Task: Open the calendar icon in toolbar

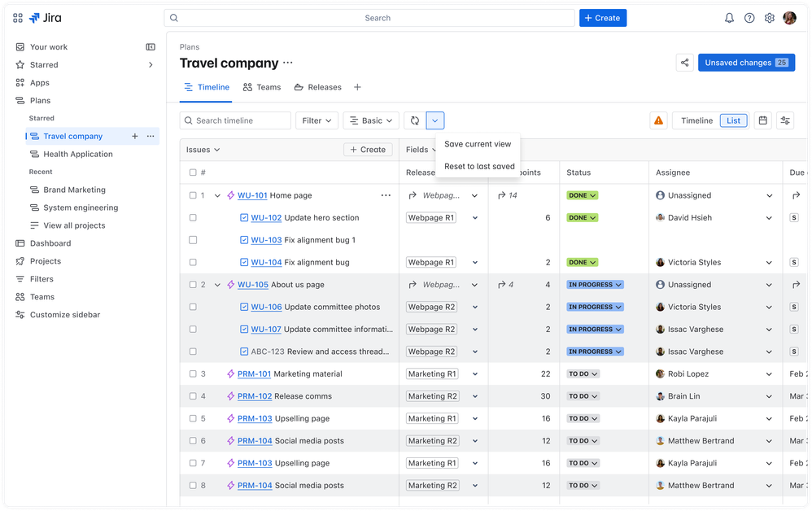Action: tap(762, 120)
